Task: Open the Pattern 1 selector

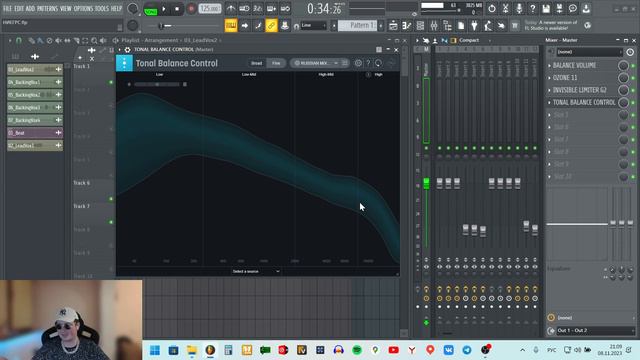Action: pyautogui.click(x=358, y=25)
